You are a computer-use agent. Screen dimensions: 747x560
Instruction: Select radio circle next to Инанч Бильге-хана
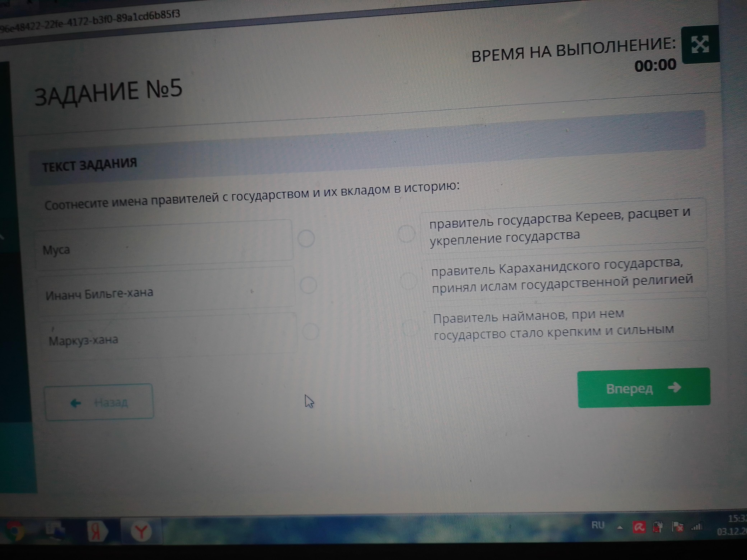click(x=308, y=285)
